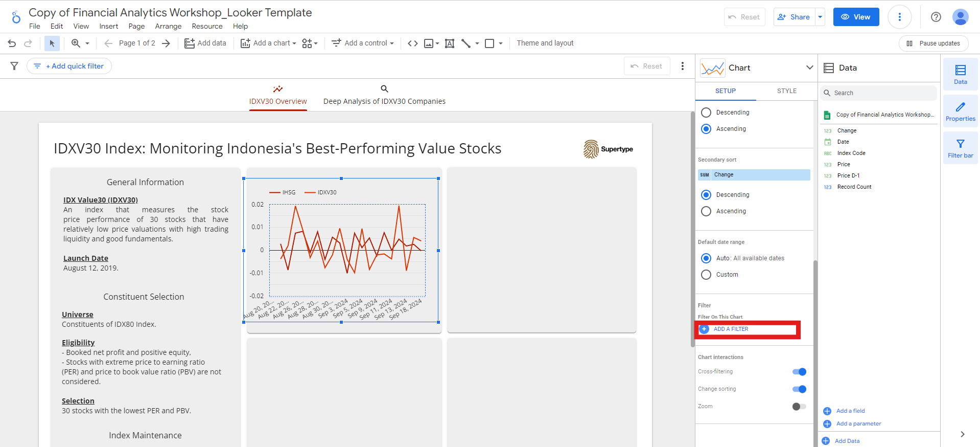Enable the Zoom chart interaction switch
The image size is (980, 447).
click(x=799, y=407)
